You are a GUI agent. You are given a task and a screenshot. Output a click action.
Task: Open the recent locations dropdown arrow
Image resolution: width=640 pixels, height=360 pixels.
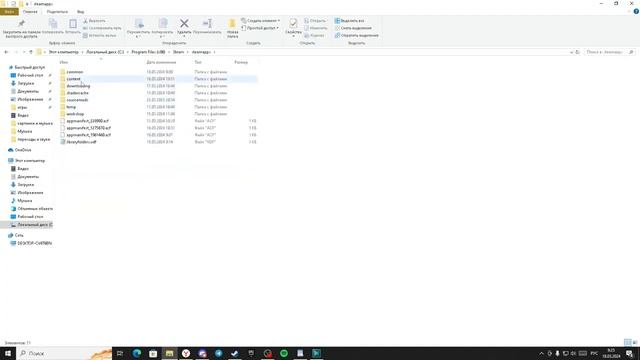pyautogui.click(x=24, y=52)
